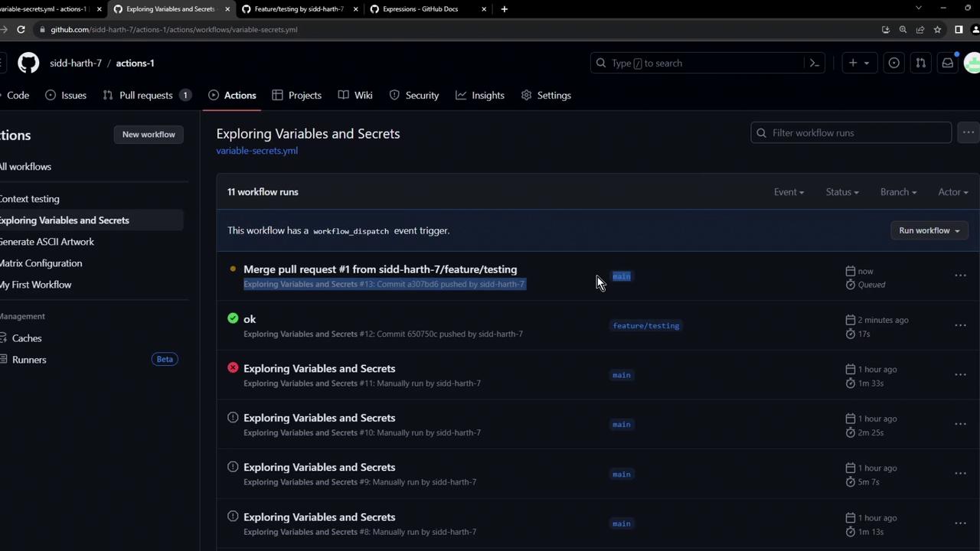Open kebab menu for the 'ok' run
Image resolution: width=980 pixels, height=551 pixels.
point(960,325)
